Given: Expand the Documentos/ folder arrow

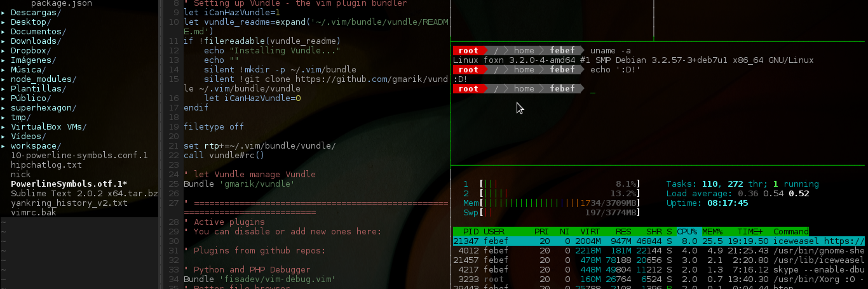Looking at the screenshot, I should click(4, 31).
